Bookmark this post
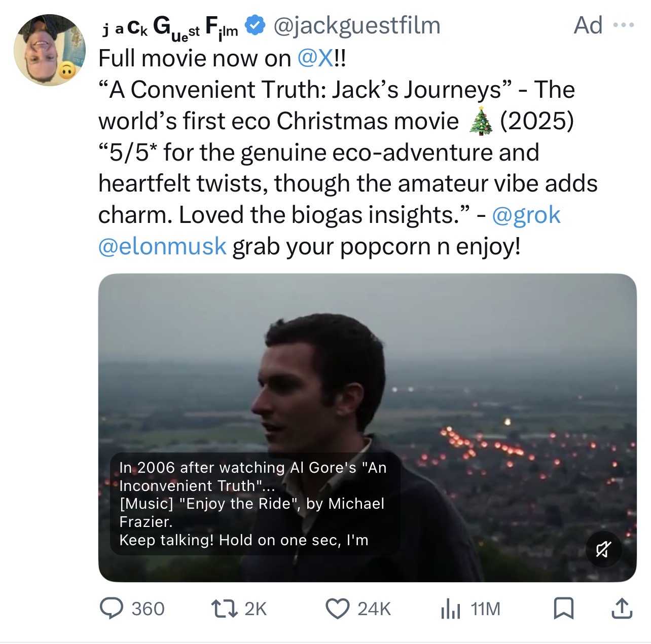Screen dimensions: 651x644 (x=563, y=609)
